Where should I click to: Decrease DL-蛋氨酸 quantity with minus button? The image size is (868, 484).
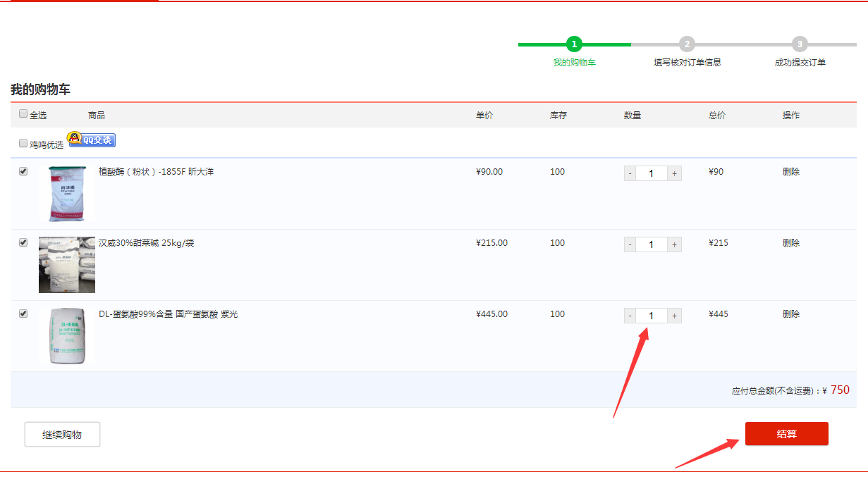click(x=630, y=316)
